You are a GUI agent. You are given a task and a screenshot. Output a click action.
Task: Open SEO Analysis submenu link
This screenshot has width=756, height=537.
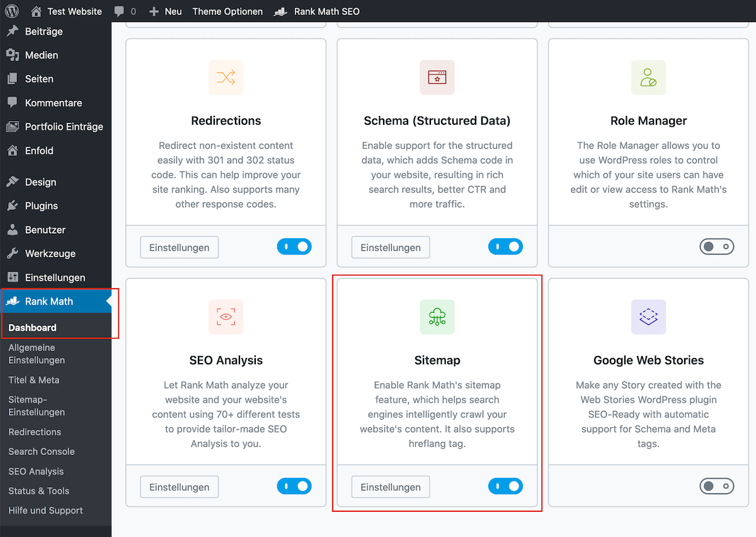point(36,471)
